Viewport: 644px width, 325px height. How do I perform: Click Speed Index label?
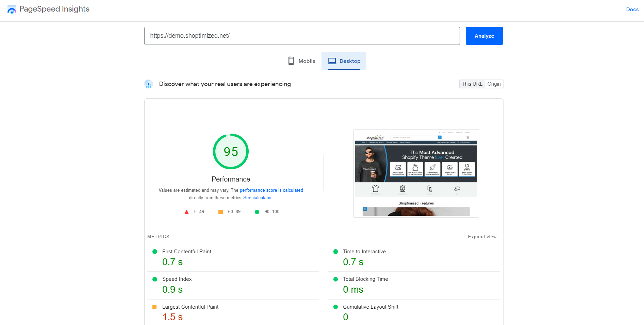point(177,279)
